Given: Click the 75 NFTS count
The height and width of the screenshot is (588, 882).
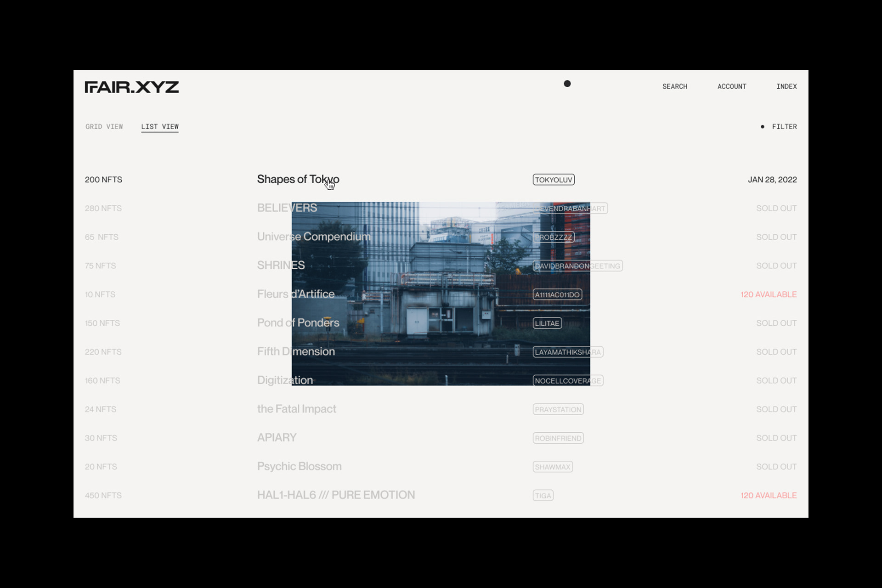Looking at the screenshot, I should [x=100, y=266].
